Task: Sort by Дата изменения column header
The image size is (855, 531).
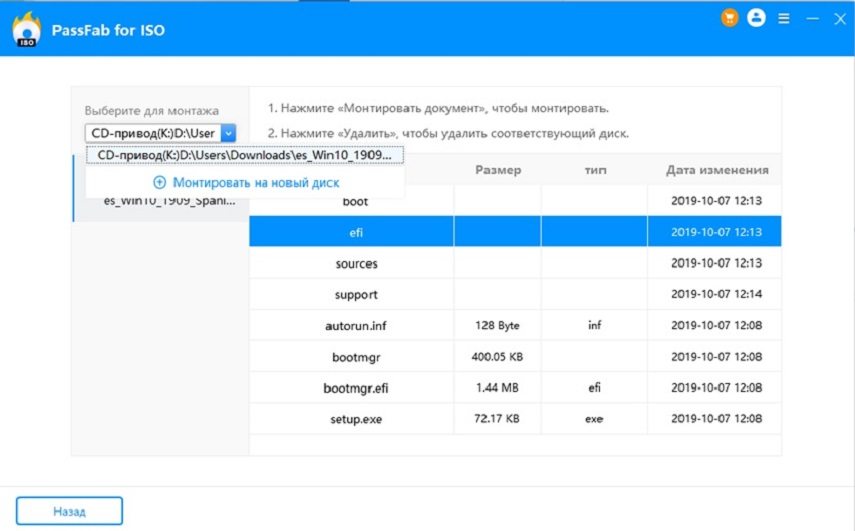Action: [x=716, y=170]
